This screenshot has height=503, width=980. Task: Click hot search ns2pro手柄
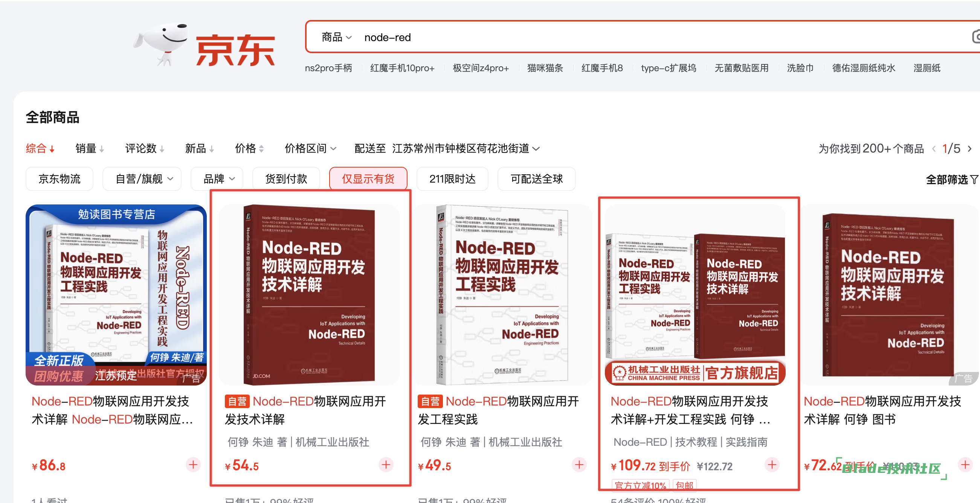[328, 68]
